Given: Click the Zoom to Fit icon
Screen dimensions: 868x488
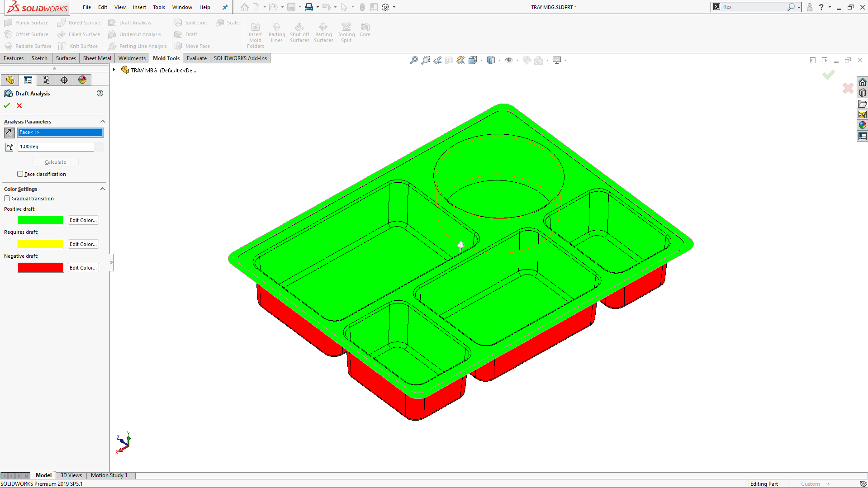Looking at the screenshot, I should (413, 60).
